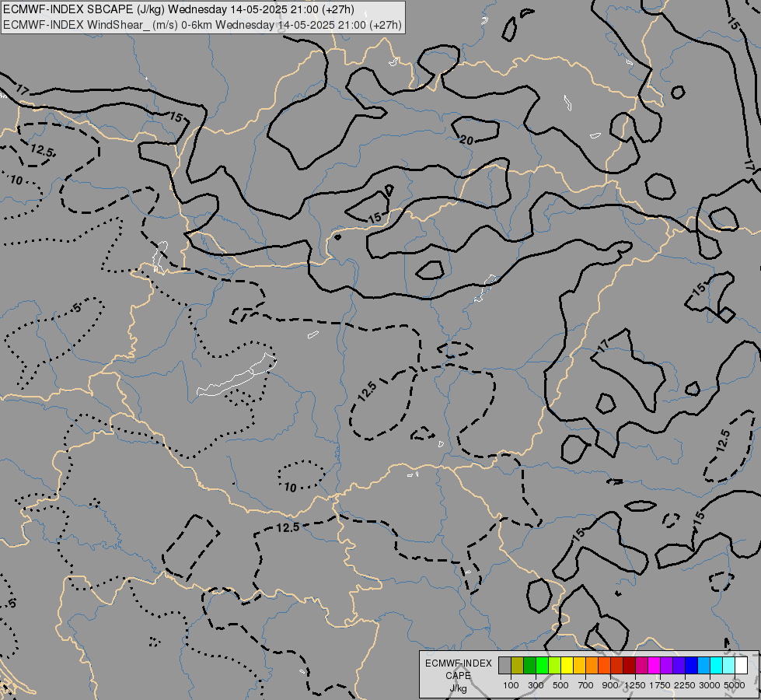Viewport: 761px width, 700px height.
Task: Click the 1750 legend value
Action: (x=660, y=685)
